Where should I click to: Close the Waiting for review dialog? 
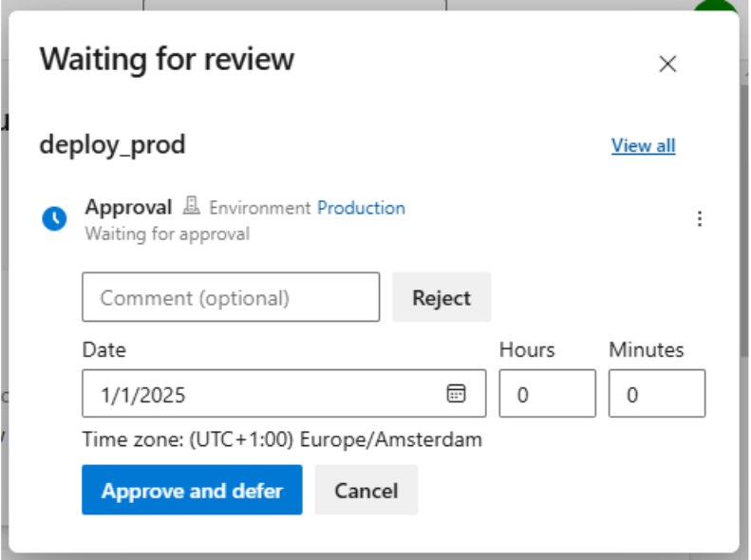[667, 64]
